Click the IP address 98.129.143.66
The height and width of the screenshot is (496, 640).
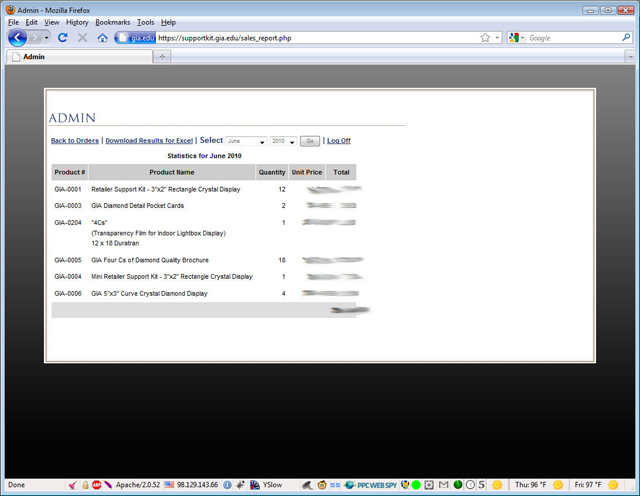coord(197,485)
